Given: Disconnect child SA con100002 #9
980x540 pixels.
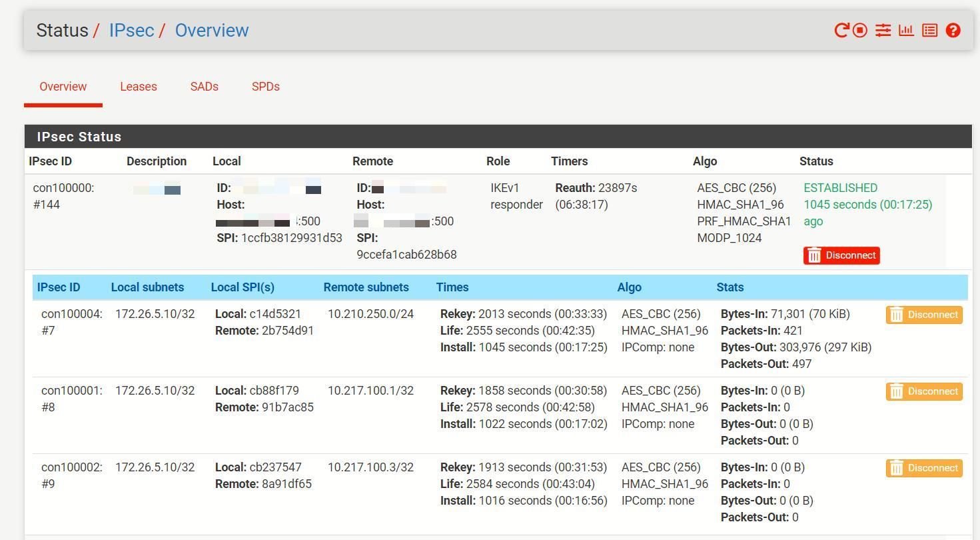Looking at the screenshot, I should [924, 468].
